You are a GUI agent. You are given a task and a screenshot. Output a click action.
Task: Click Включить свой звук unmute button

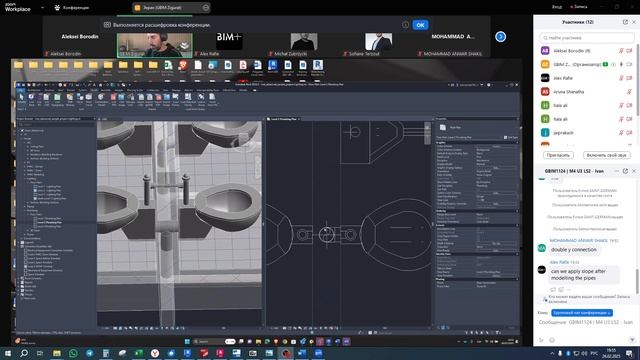[607, 156]
